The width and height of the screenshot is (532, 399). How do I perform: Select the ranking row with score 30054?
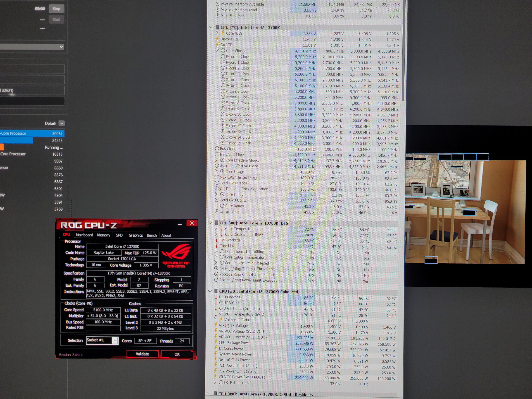tap(32, 134)
